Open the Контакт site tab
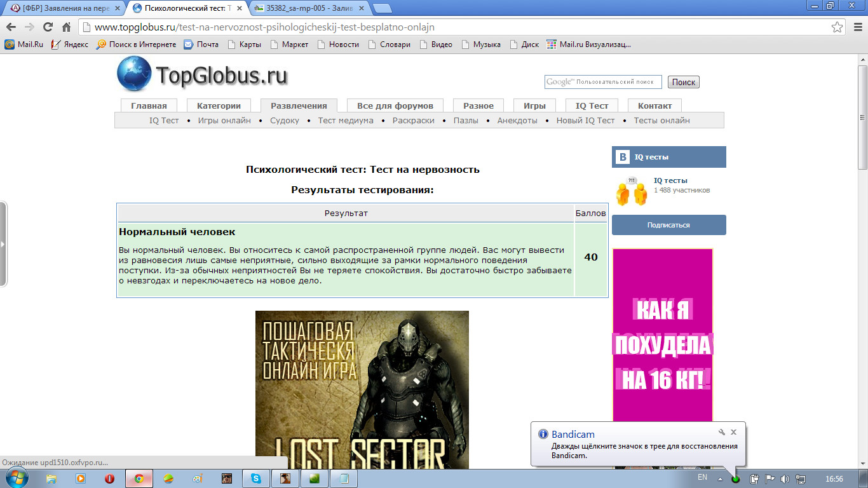Screen dimensions: 868x488 [x=655, y=105]
